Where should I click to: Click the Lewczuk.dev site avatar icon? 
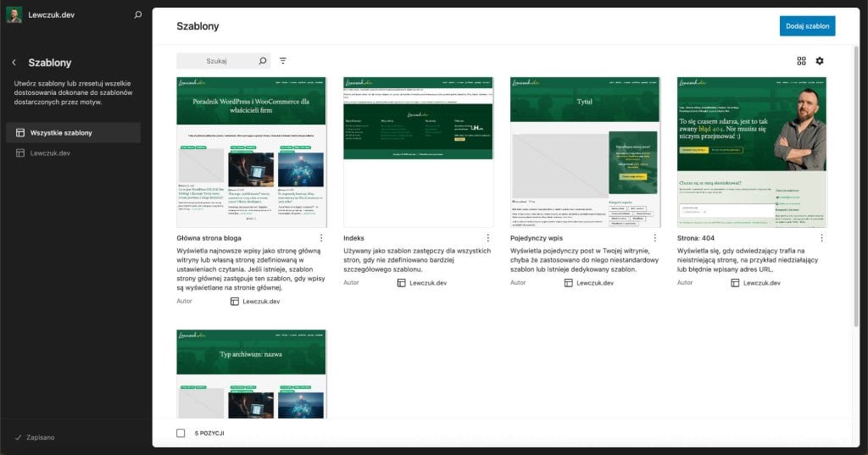pos(14,15)
